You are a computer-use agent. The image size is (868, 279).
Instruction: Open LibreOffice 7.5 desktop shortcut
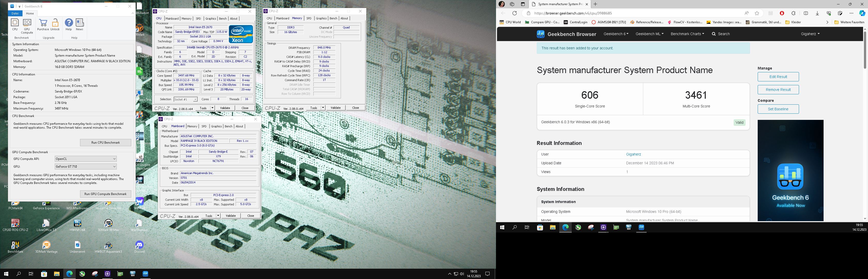(47, 225)
